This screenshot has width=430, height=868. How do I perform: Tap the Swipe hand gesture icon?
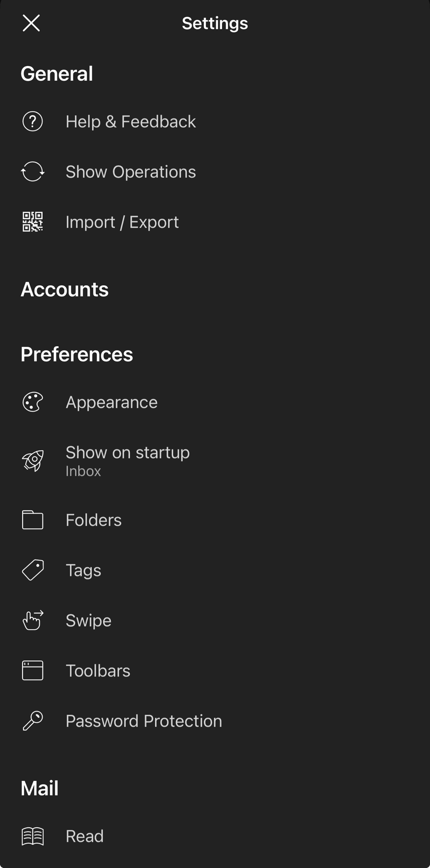(x=33, y=620)
